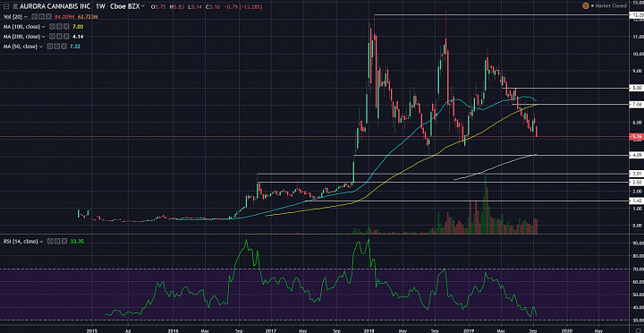The height and width of the screenshot is (333, 644).
Task: Click the green 33.35 RSI value
Action: (x=78, y=242)
